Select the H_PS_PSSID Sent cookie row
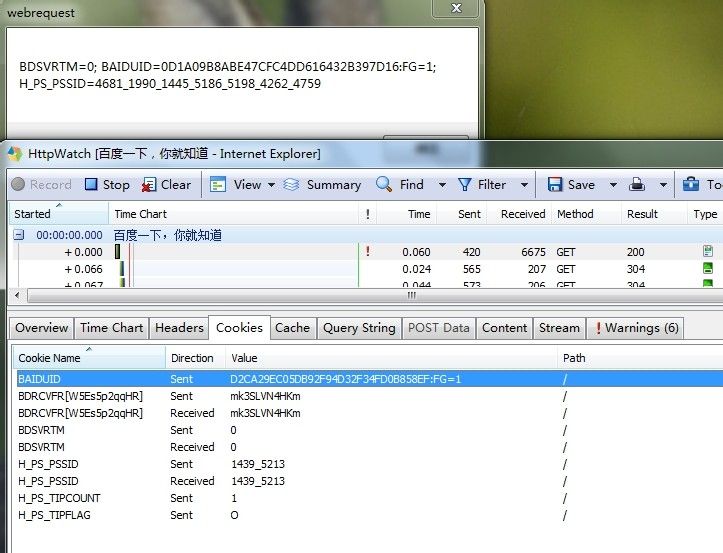The image size is (723, 553). click(370, 464)
